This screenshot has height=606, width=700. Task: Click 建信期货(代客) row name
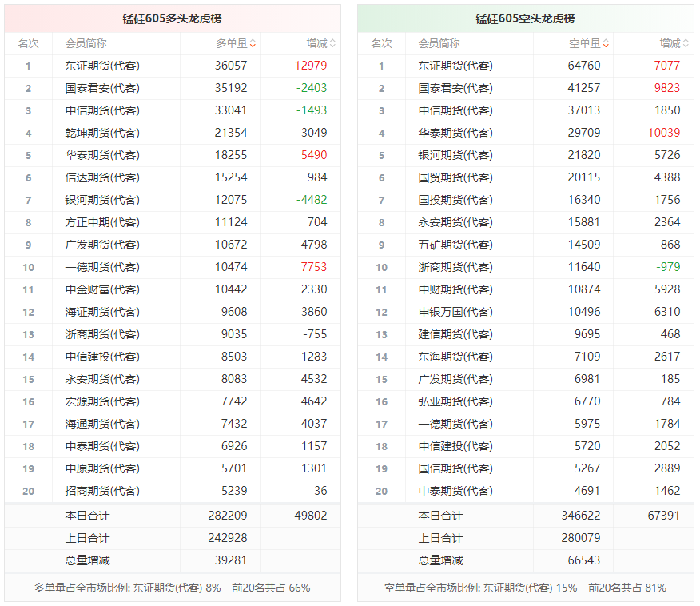coord(455,334)
